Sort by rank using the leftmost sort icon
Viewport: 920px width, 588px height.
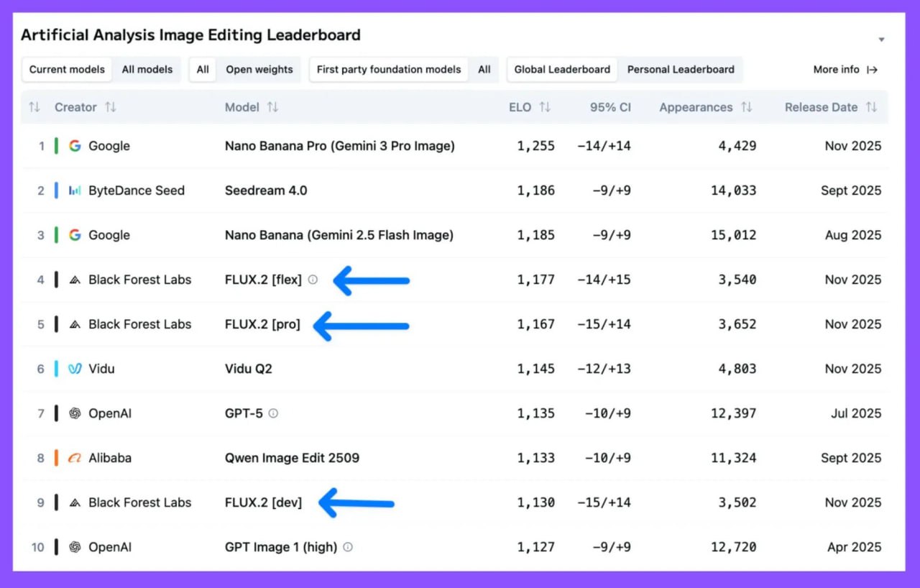(x=34, y=107)
